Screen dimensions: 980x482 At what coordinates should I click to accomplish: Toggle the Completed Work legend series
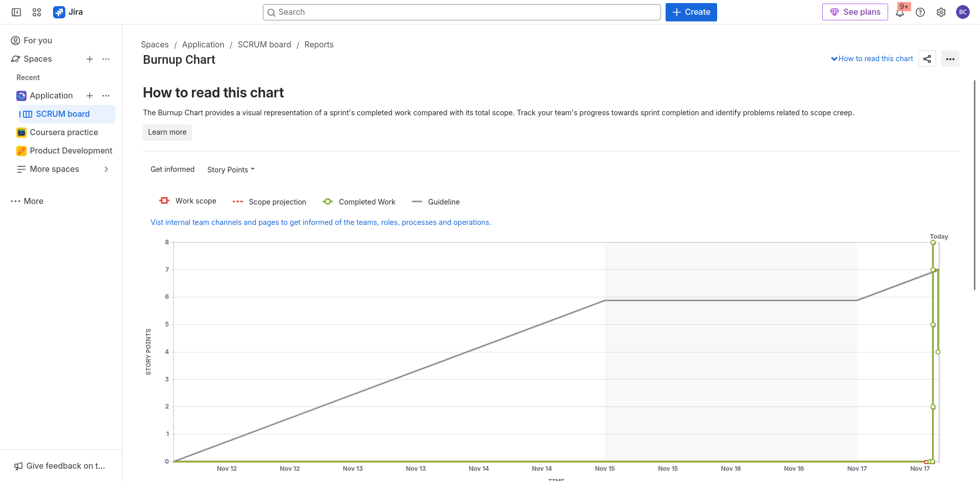pyautogui.click(x=359, y=202)
